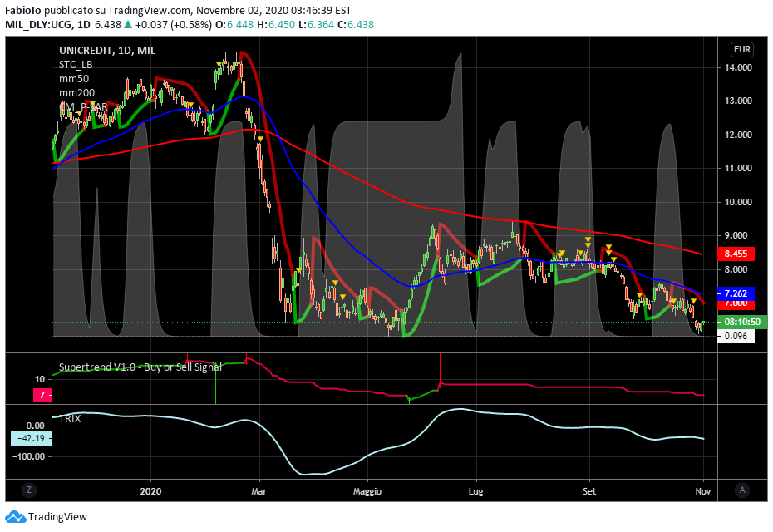This screenshot has width=773, height=532.
Task: Click the 0.00 TRIX scale label
Action: pyautogui.click(x=35, y=426)
